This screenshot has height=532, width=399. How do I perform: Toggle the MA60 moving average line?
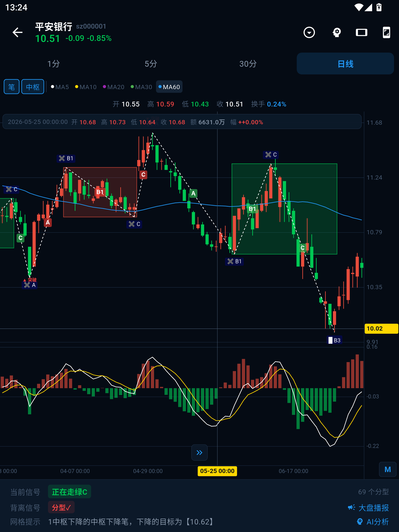coord(169,87)
